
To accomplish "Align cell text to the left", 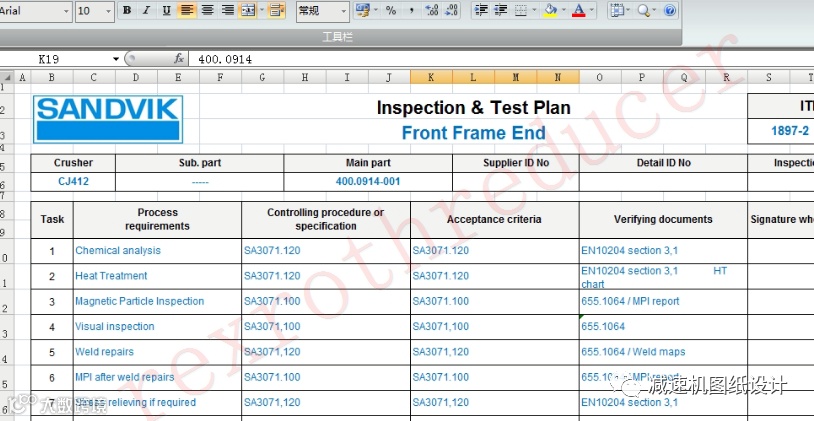I will coord(187,10).
